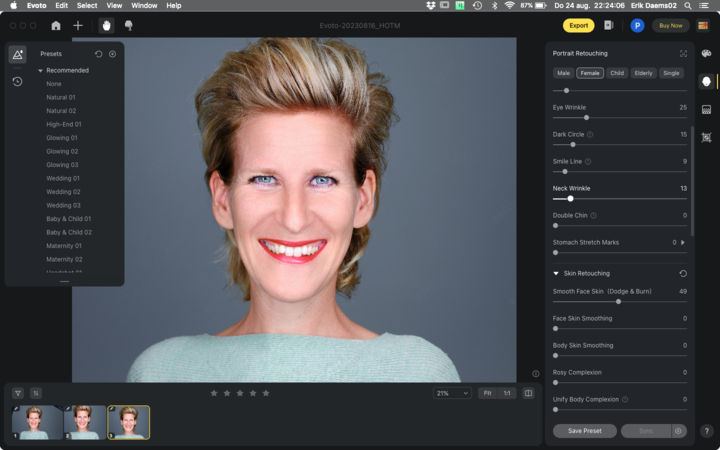Click the plus icon to add photos
The image size is (720, 450).
click(x=78, y=25)
